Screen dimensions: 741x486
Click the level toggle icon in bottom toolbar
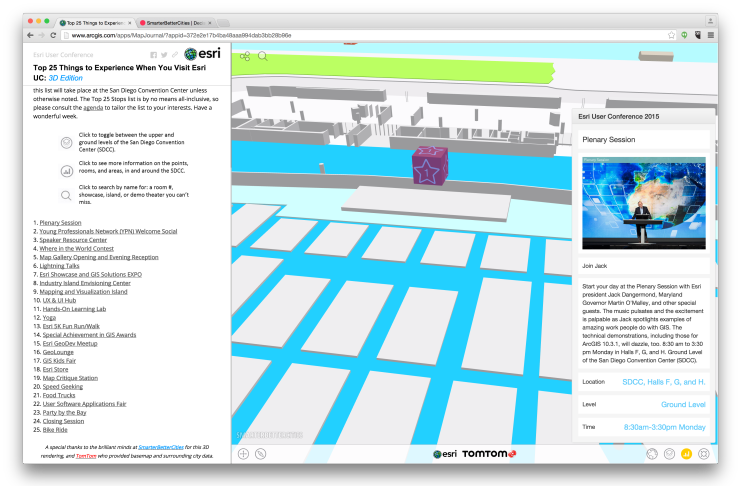click(x=669, y=454)
